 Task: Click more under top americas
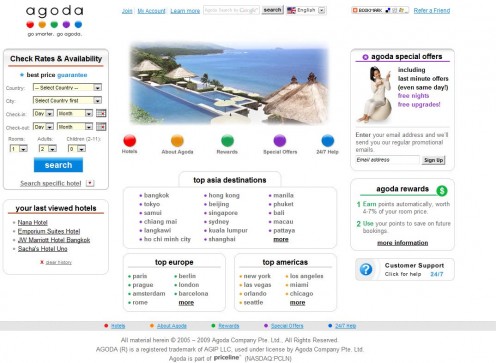tap(297, 303)
